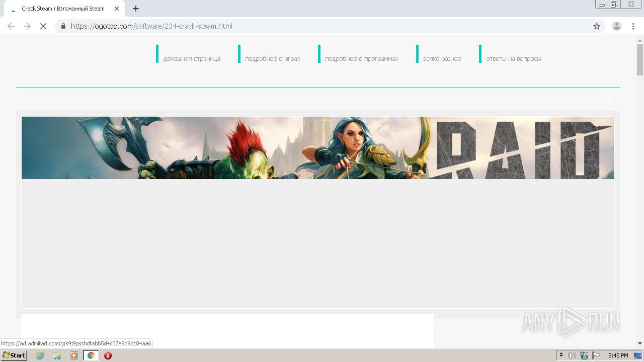This screenshot has width=644, height=362.
Task: Open the Chrome profile avatar menu
Action: click(x=617, y=26)
